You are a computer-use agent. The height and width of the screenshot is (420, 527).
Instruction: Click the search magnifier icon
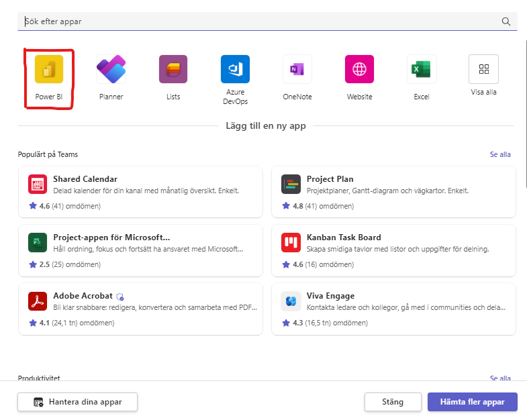[506, 21]
